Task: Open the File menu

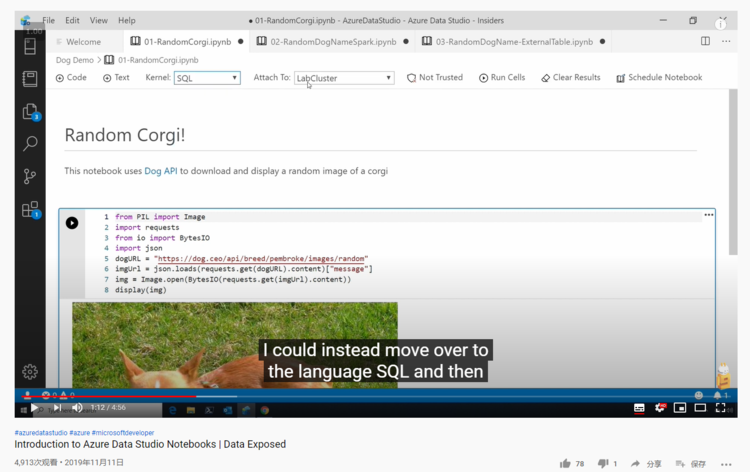Action: 48,21
